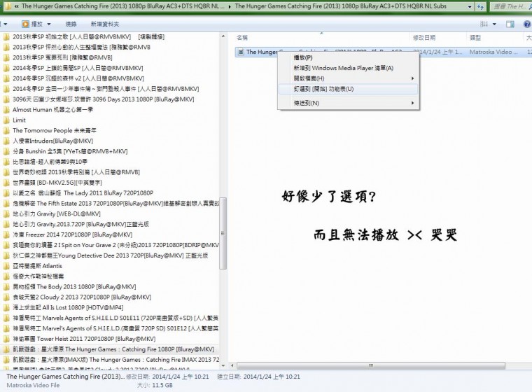The image size is (532, 392).
Task: Click the folder pane scroll-up arrow
Action: 223,36
